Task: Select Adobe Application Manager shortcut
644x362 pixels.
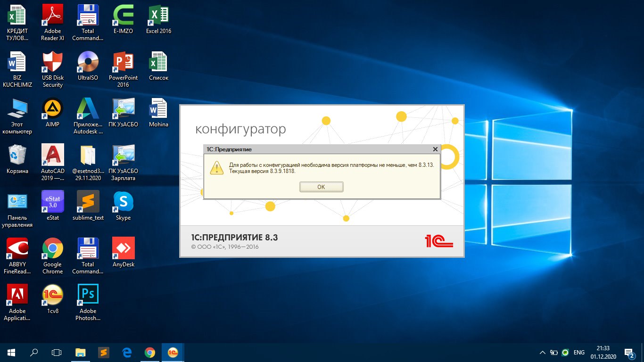Action: [x=17, y=303]
